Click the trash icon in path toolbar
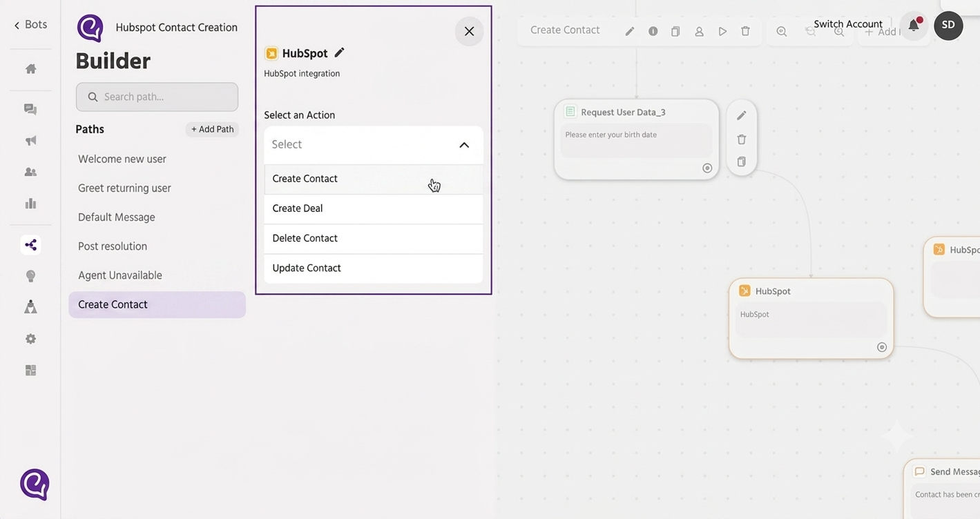The width and height of the screenshot is (980, 519). click(x=745, y=31)
